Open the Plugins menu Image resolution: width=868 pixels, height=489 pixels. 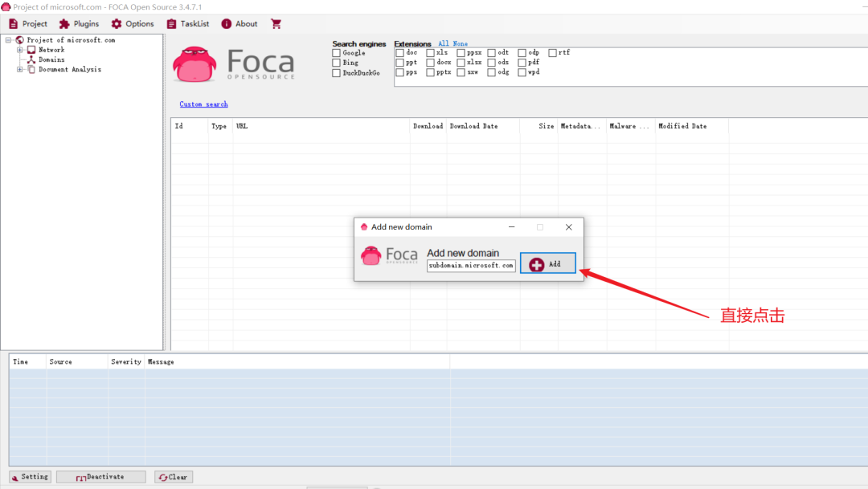pyautogui.click(x=79, y=24)
